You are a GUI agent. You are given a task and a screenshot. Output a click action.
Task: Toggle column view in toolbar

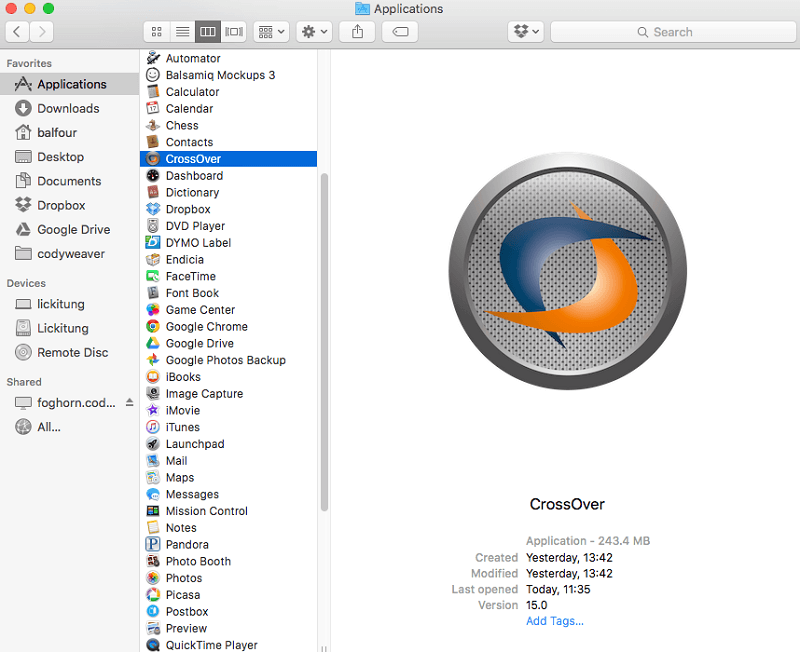[x=209, y=32]
